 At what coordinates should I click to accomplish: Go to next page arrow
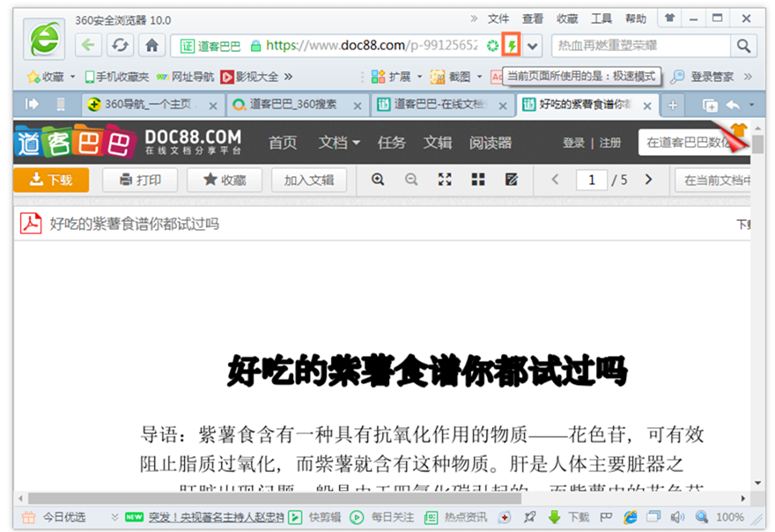648,180
